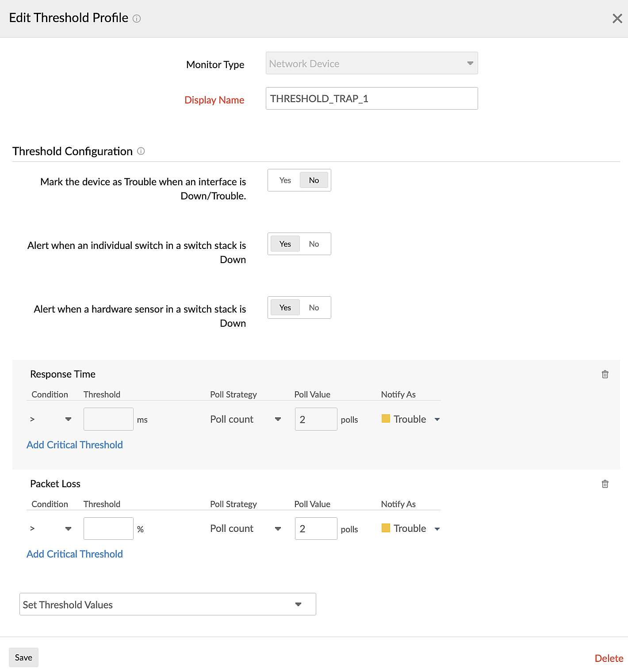This screenshot has width=628, height=672.
Task: Click yellow Trouble swatch in Packet Loss row
Action: [x=386, y=528]
